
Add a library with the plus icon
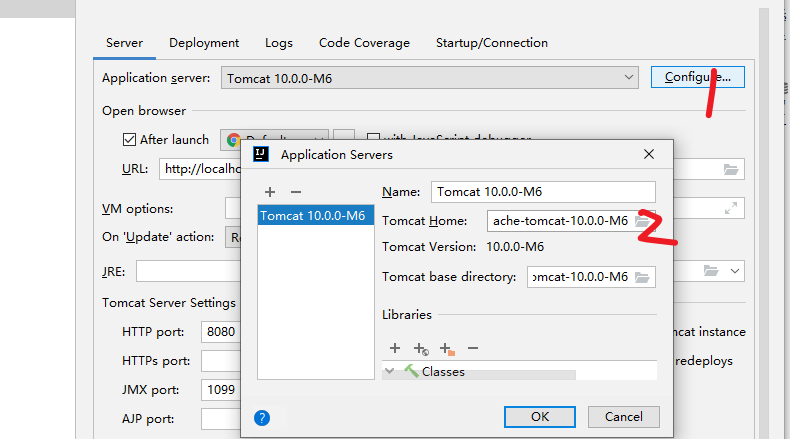tap(395, 348)
